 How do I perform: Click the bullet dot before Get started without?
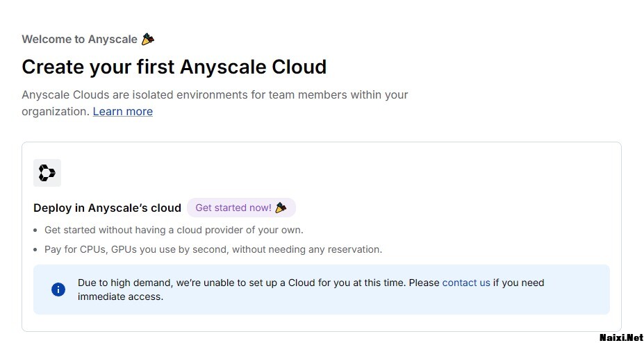tap(35, 230)
